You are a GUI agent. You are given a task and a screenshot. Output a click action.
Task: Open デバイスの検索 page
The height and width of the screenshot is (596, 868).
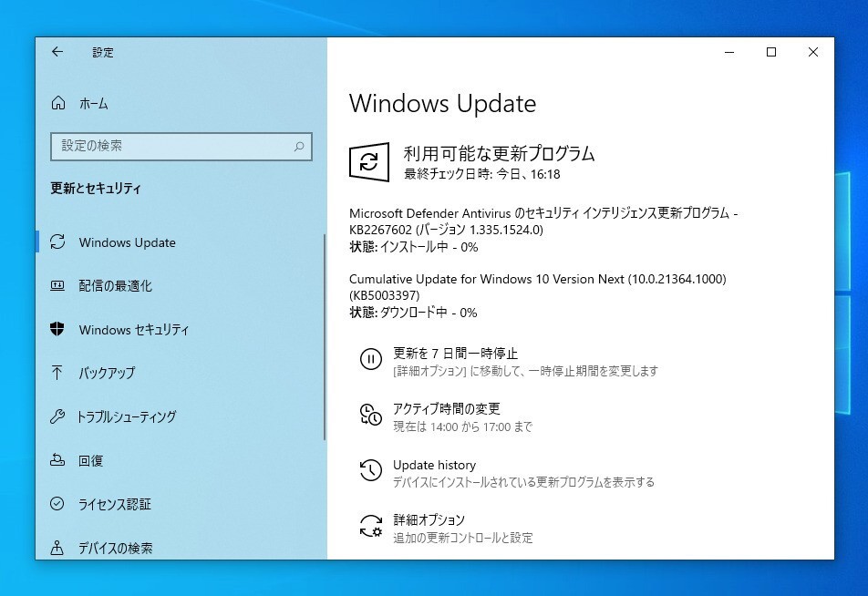point(116,548)
